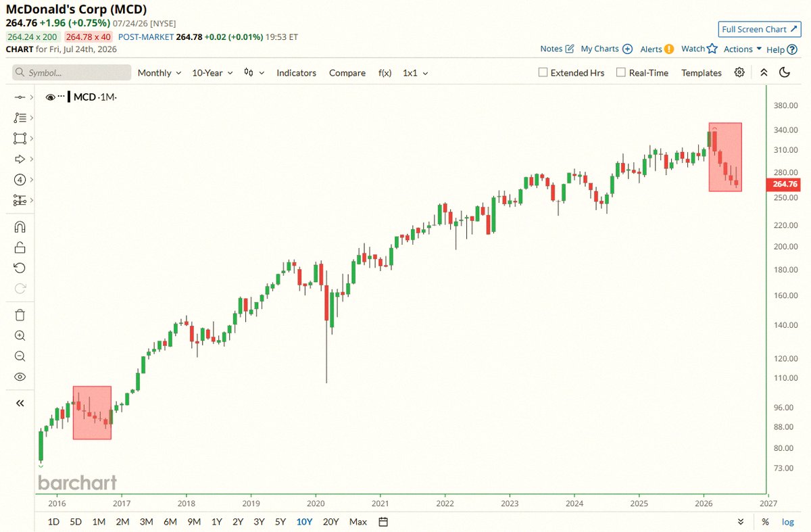
Task: Select the measurement projection tool
Action: coord(20,201)
